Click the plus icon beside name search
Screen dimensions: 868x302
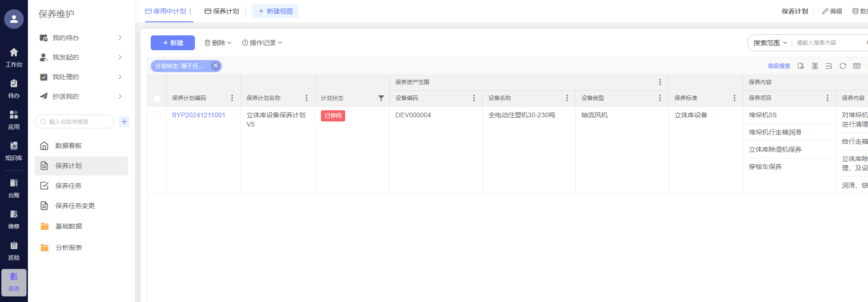pos(124,122)
